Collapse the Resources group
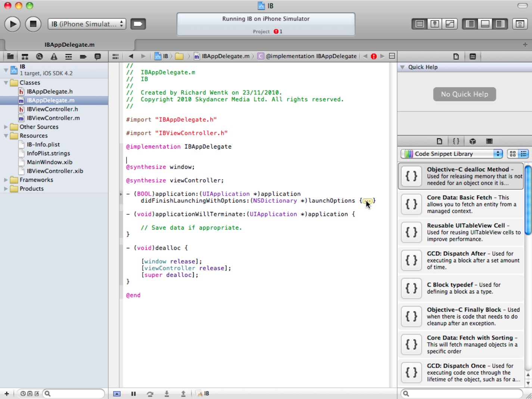The height and width of the screenshot is (399, 532). coord(6,136)
